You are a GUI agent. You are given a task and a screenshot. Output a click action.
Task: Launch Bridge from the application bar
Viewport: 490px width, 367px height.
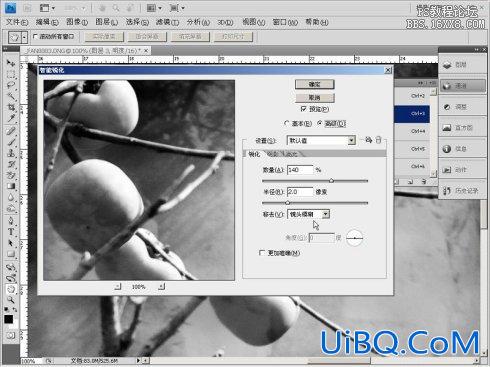27,8
